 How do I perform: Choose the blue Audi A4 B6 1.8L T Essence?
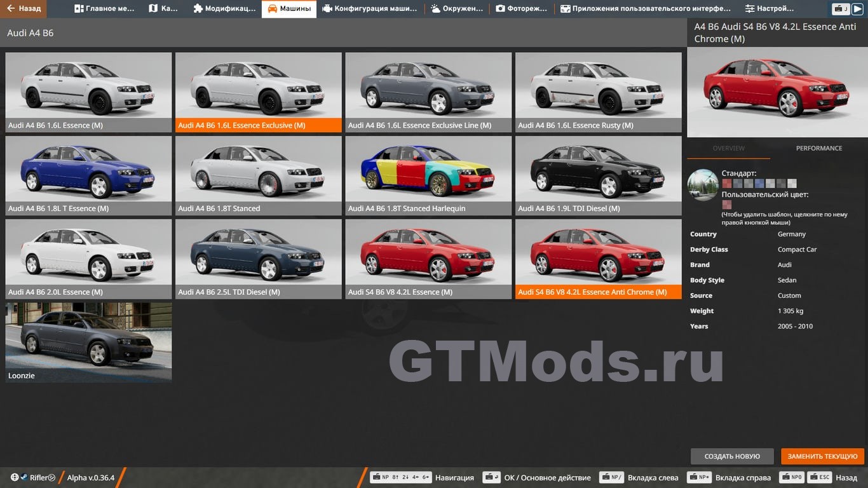point(88,175)
